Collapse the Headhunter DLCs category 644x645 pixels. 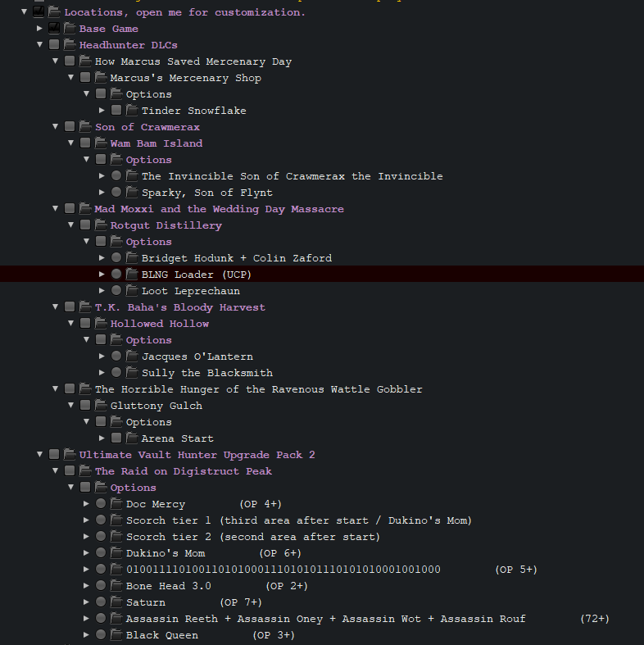(x=39, y=45)
